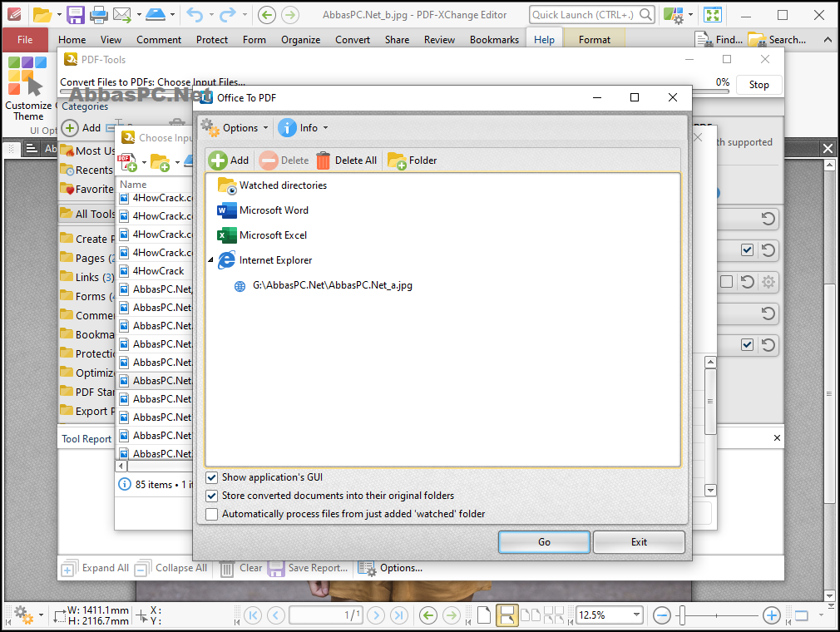
Task: Click the zoom out minus button
Action: pos(662,615)
